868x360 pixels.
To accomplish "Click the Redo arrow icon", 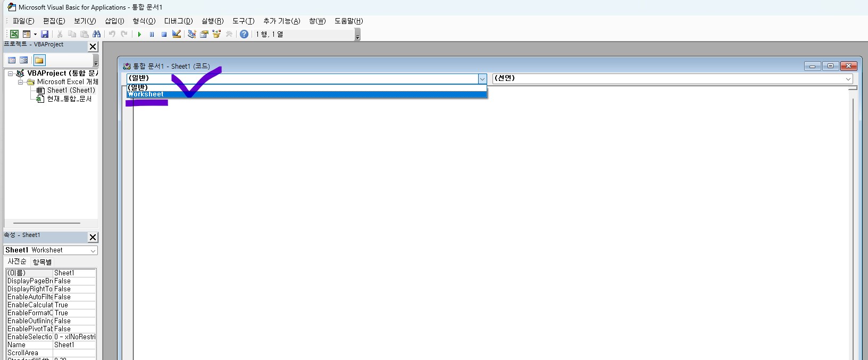I will (x=124, y=34).
